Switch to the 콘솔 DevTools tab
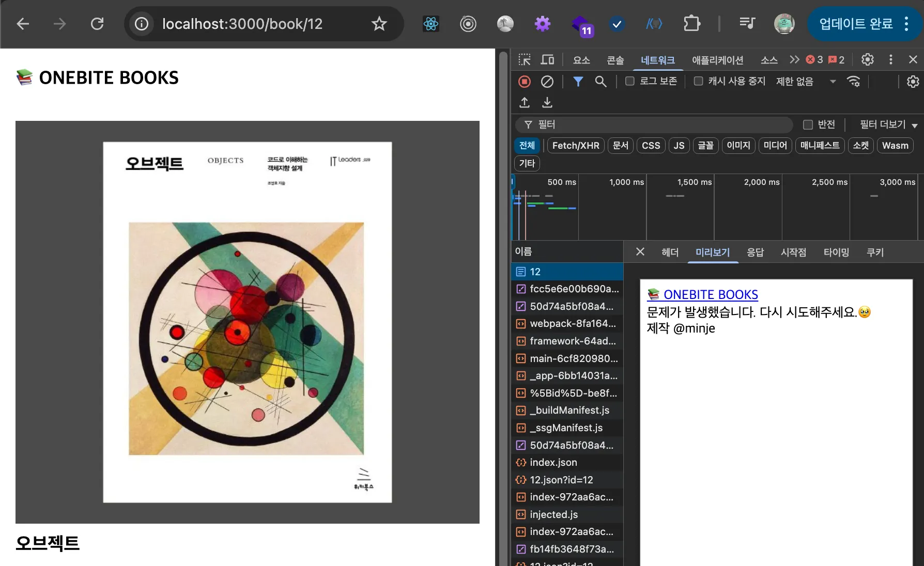Image resolution: width=924 pixels, height=566 pixels. point(615,60)
